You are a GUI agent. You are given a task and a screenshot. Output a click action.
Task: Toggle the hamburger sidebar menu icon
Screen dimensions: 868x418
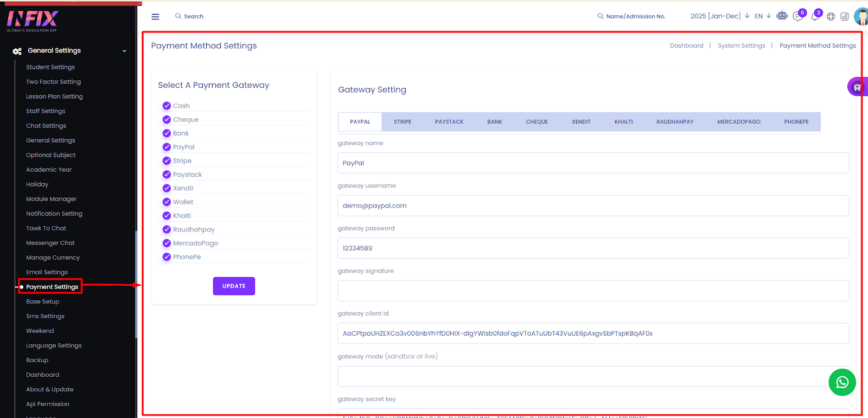click(x=155, y=16)
